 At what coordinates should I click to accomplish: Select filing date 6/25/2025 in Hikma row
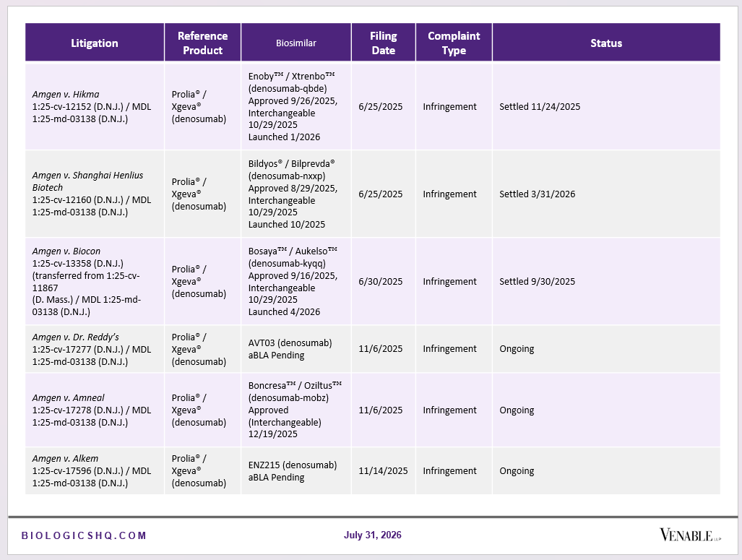click(381, 106)
